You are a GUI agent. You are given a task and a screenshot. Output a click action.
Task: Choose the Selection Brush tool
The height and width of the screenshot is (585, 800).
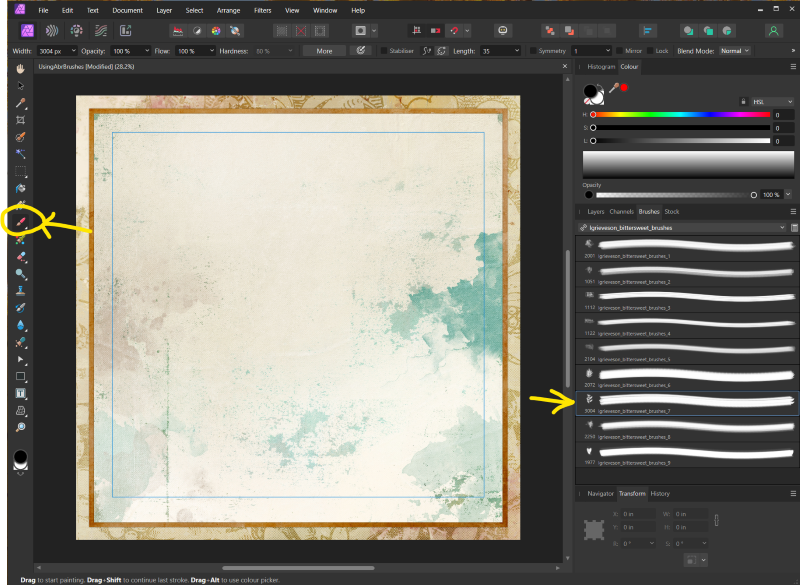[20, 137]
